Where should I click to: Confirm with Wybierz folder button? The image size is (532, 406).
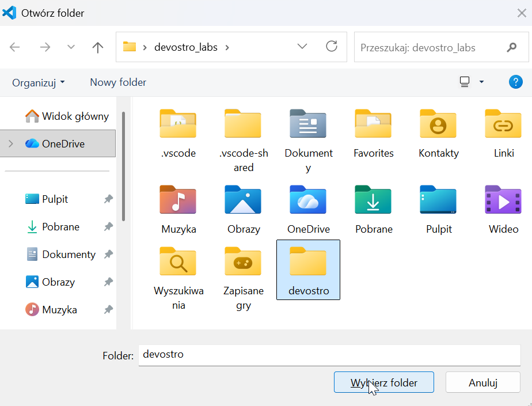pos(383,382)
